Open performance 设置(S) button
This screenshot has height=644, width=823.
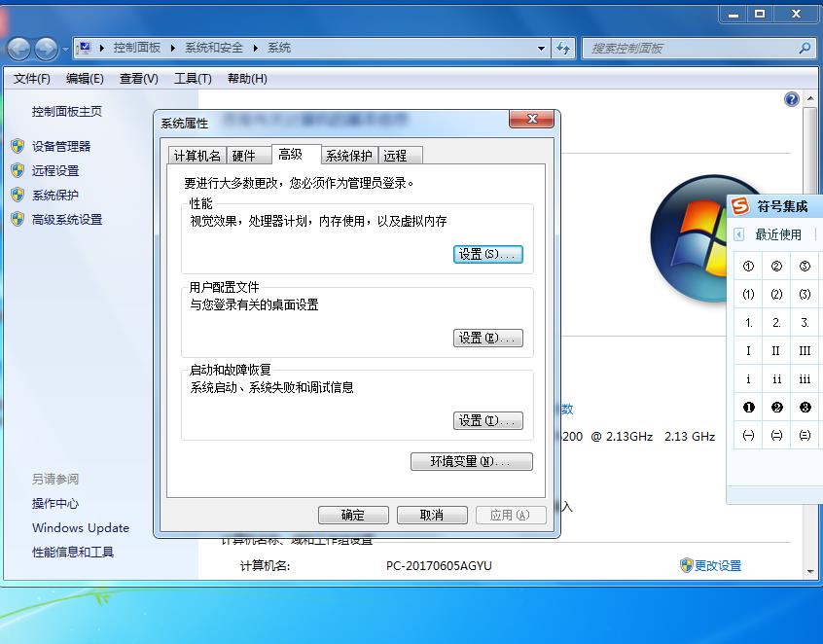[x=487, y=254]
